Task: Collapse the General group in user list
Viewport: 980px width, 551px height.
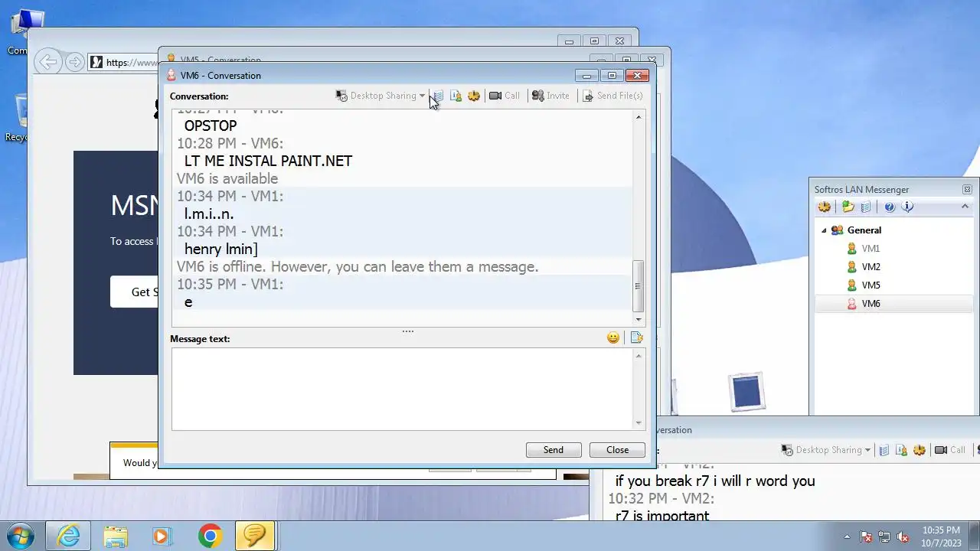Action: (x=824, y=230)
